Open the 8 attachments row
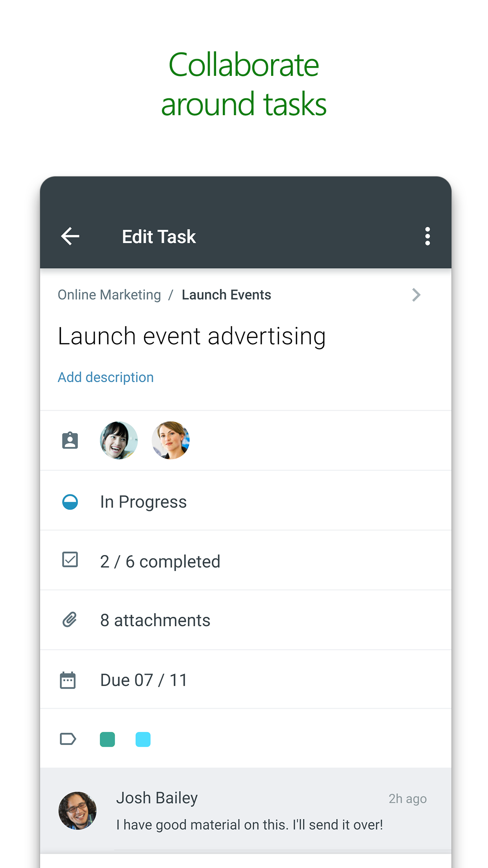Screen dimensions: 488x868 (x=155, y=620)
